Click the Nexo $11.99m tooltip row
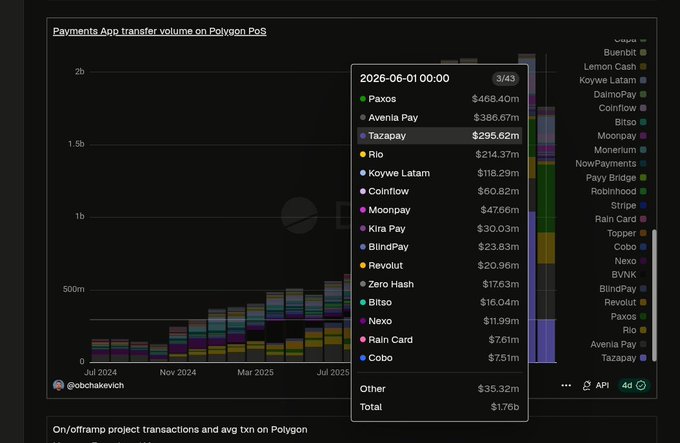 (x=439, y=321)
